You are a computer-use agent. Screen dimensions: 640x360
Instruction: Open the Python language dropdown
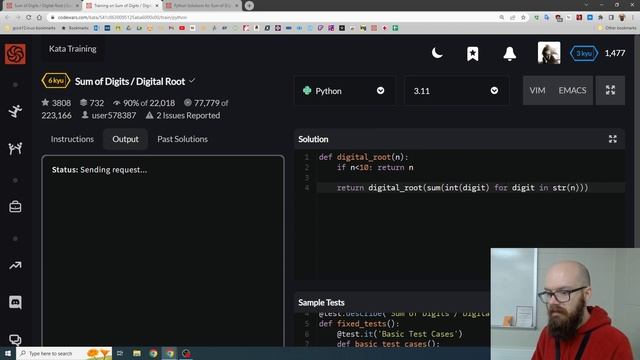click(x=344, y=91)
